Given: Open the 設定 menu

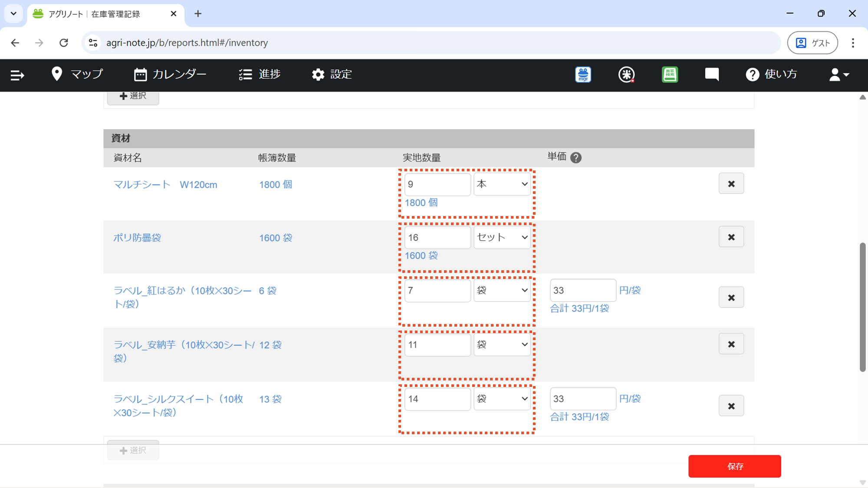Looking at the screenshot, I should (332, 74).
